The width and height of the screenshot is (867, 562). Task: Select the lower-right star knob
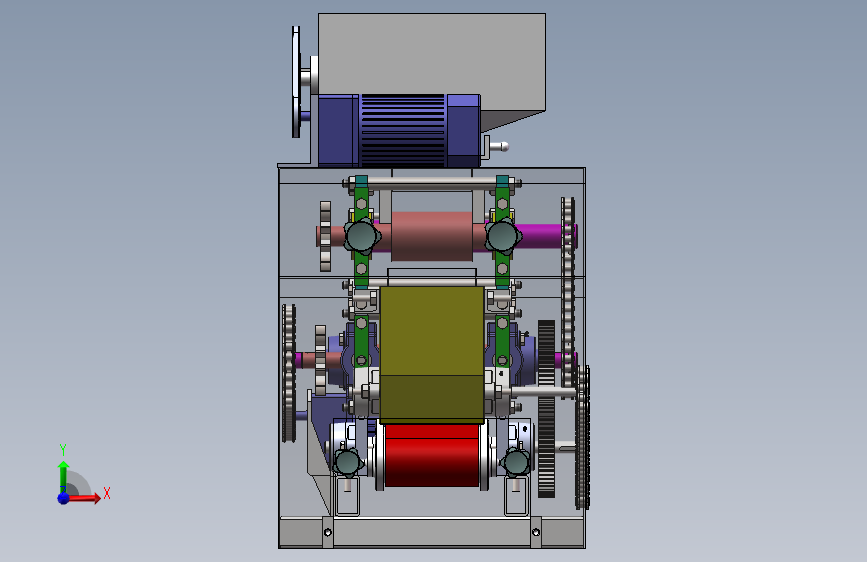[x=516, y=462]
